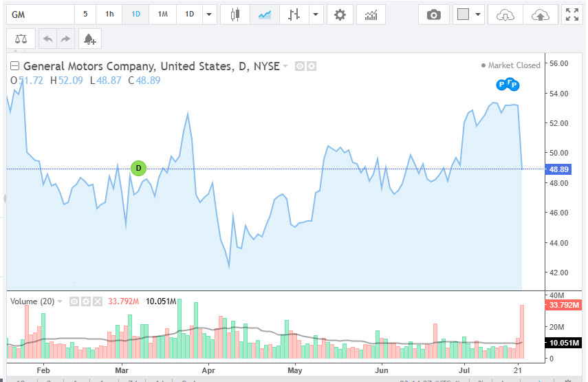The height and width of the screenshot is (382, 588).
Task: Open General Motors series format settings
Action: point(312,66)
